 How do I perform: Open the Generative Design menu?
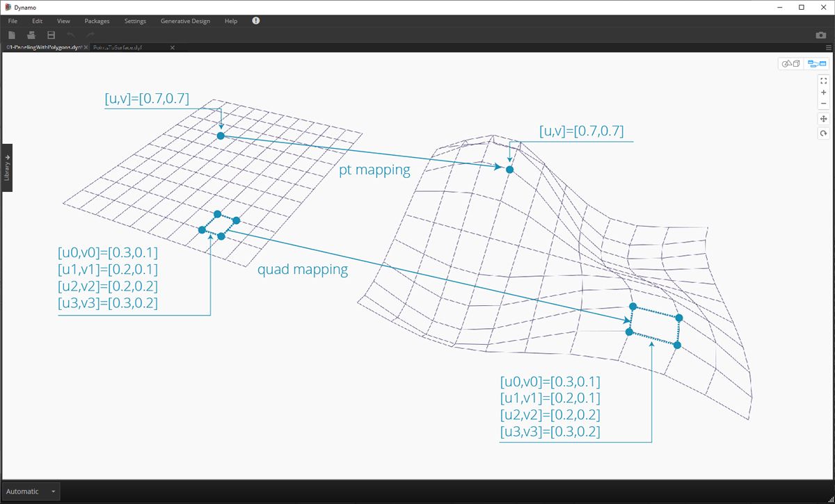point(185,21)
